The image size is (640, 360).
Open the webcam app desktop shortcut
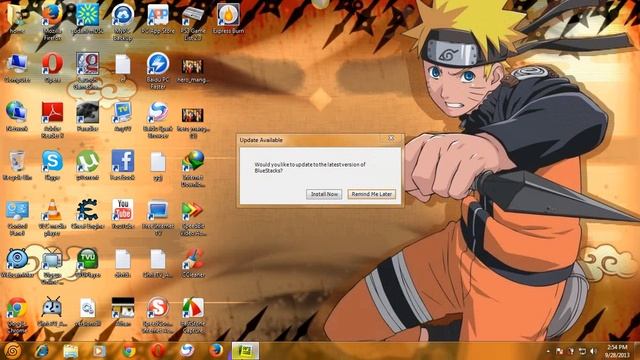17,263
